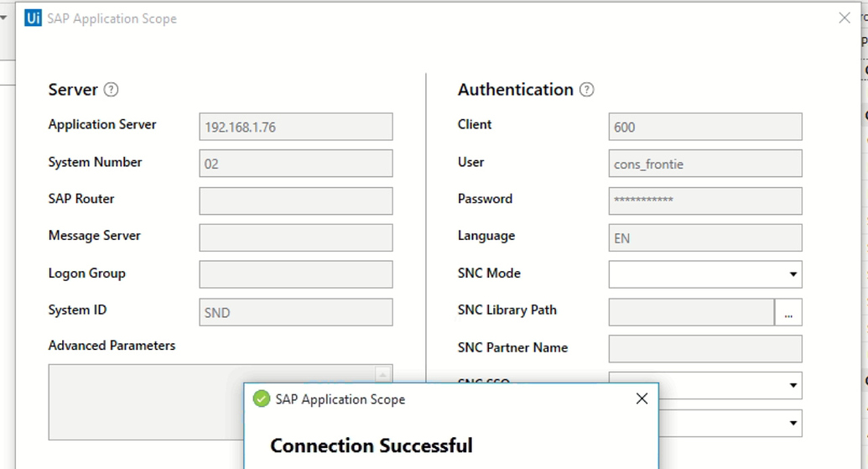868x469 pixels.
Task: Browse for SNC Library Path with ellipsis button
Action: click(788, 312)
